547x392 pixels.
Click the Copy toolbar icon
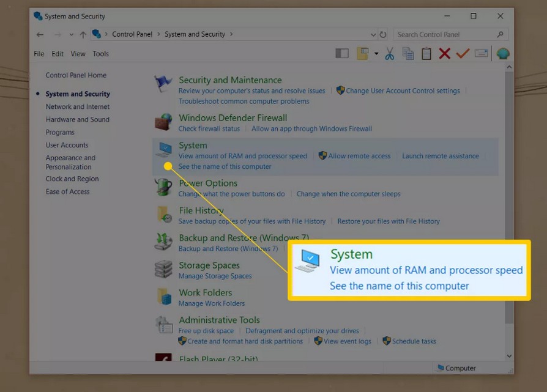click(x=408, y=53)
